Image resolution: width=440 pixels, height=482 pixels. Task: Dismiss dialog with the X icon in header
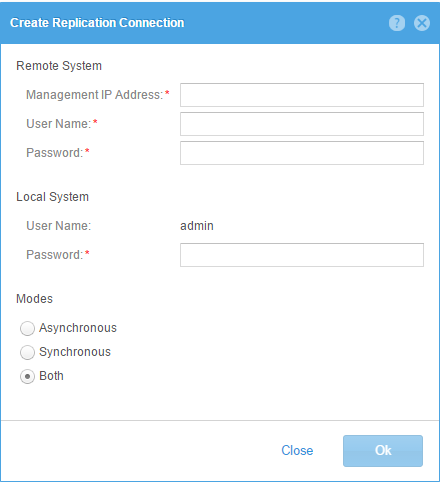pos(422,23)
